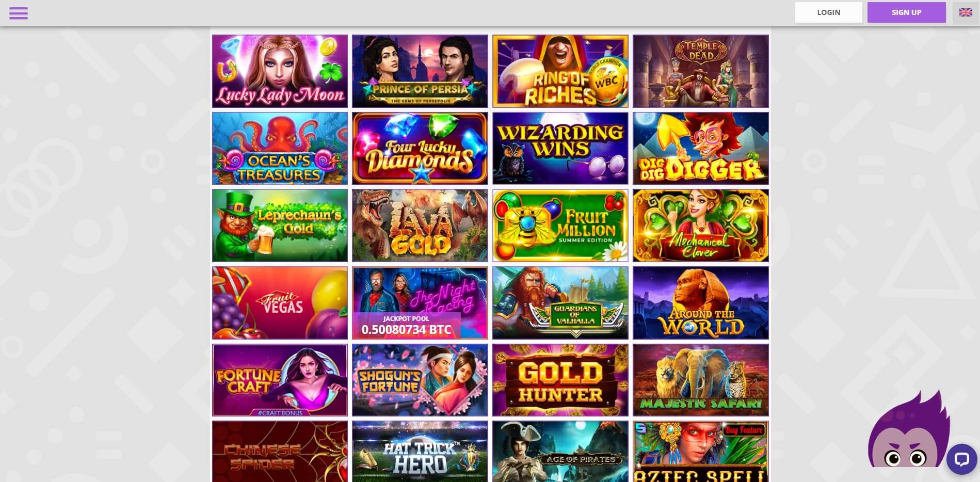The height and width of the screenshot is (482, 980).
Task: Click the SIGN UP button
Action: pyautogui.click(x=906, y=12)
